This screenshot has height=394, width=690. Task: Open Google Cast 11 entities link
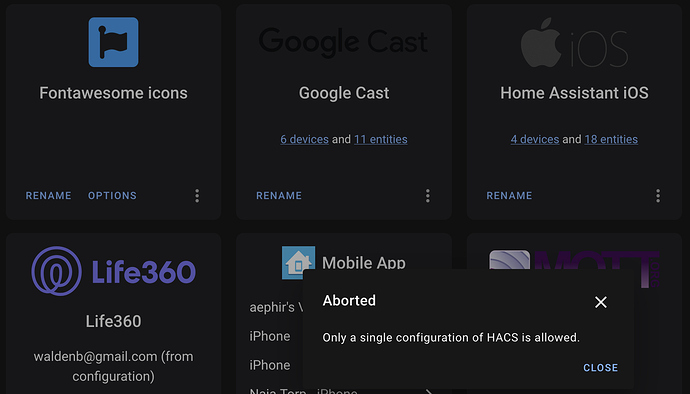pyautogui.click(x=381, y=139)
